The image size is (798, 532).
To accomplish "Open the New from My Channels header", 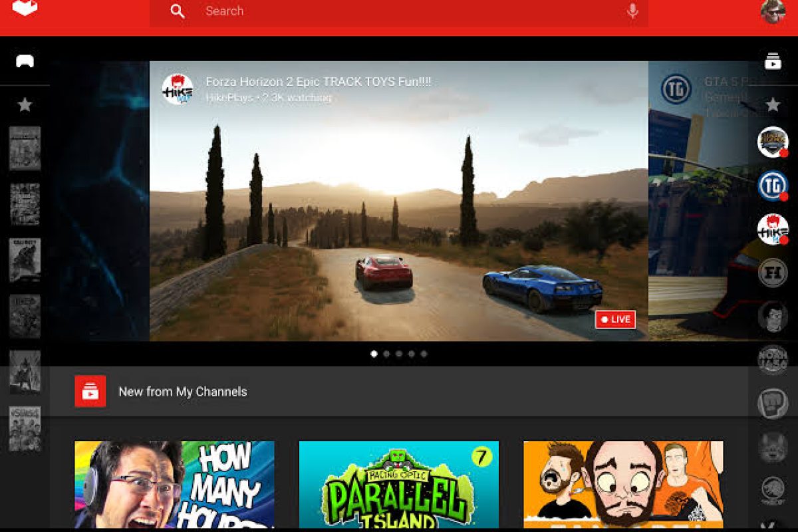I will (x=183, y=392).
